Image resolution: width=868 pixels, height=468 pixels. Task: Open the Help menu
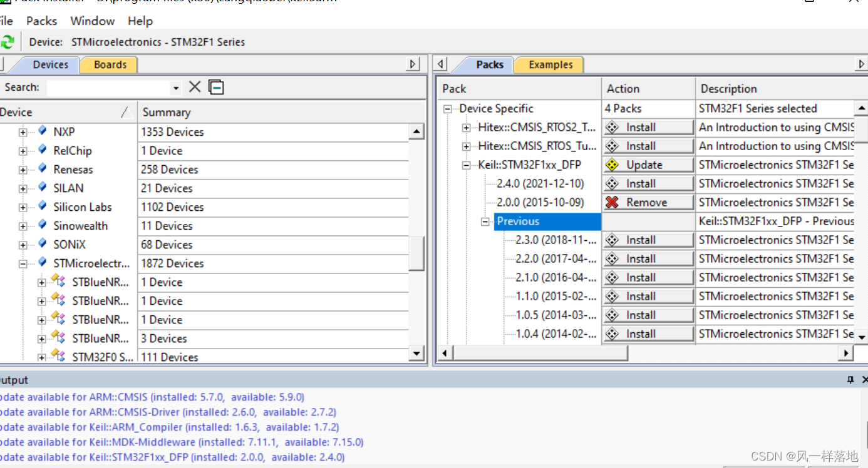click(140, 21)
